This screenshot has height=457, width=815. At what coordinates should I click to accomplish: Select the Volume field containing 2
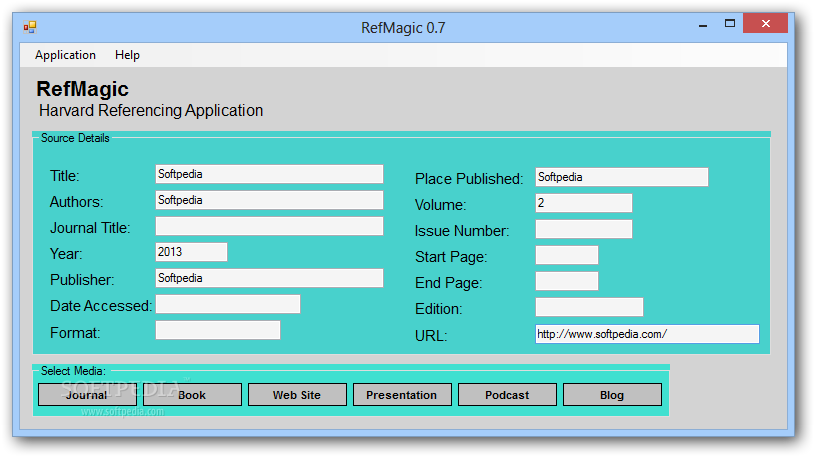point(584,203)
